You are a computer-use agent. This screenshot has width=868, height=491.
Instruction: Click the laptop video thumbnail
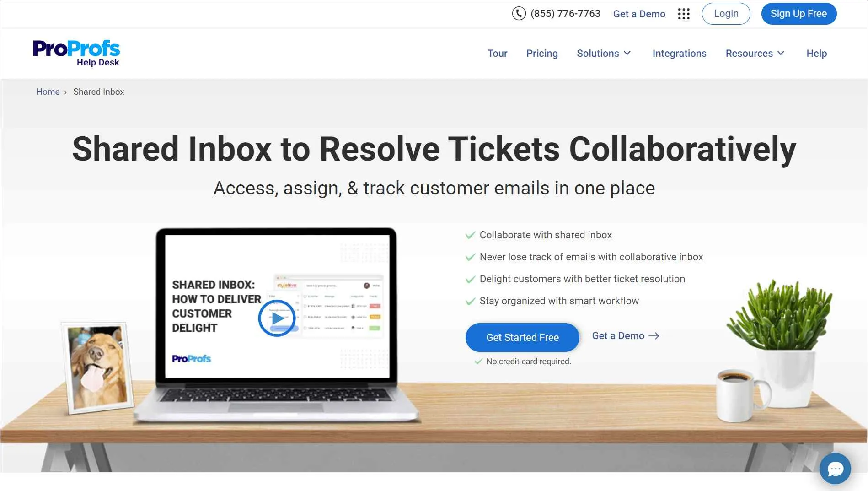tap(277, 307)
